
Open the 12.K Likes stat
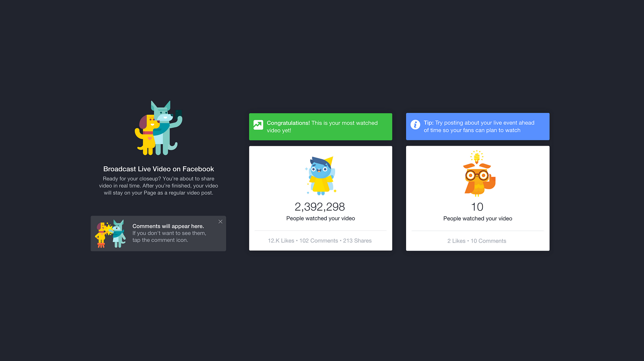(281, 241)
